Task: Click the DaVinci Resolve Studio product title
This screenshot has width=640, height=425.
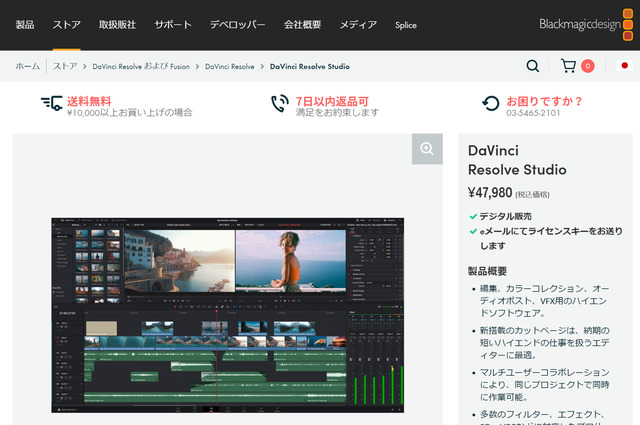Action: 517,160
